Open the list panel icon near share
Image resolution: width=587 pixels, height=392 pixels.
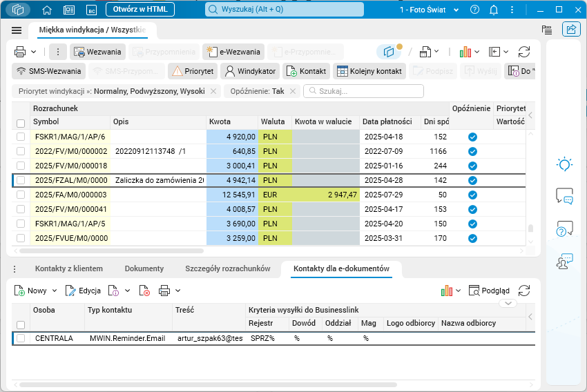coord(547,30)
